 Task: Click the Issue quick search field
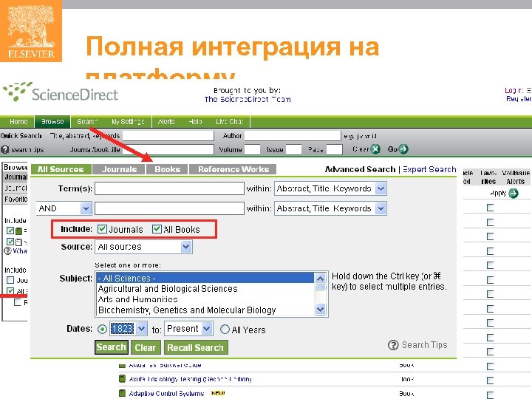[293, 149]
